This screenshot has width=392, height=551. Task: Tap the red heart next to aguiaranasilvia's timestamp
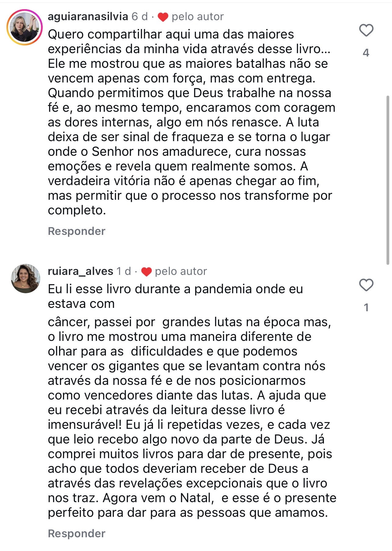tap(163, 17)
